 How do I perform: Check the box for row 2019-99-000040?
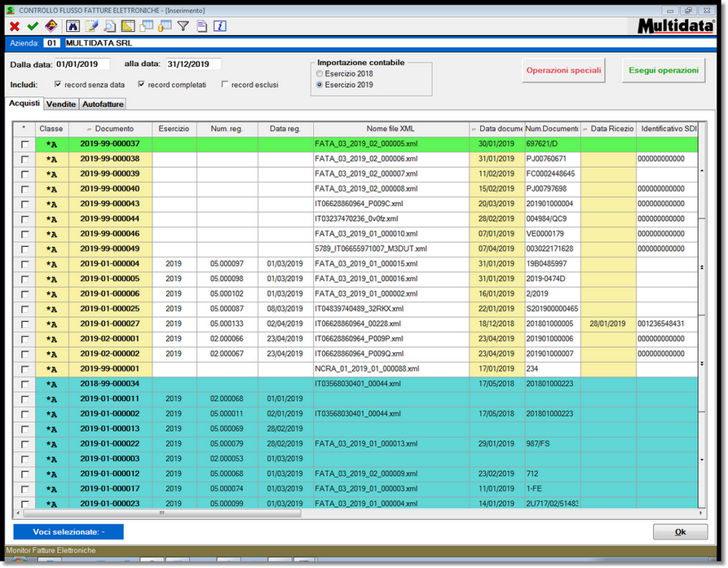pos(25,190)
